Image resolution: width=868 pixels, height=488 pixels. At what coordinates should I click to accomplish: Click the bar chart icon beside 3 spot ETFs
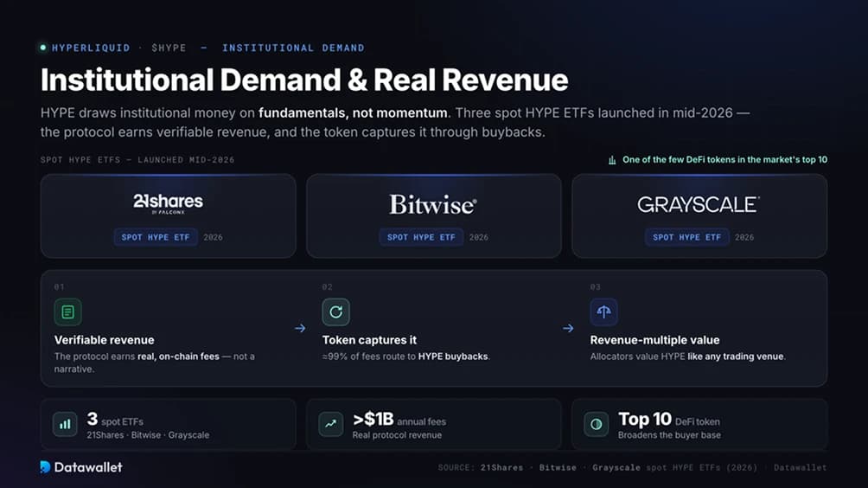pyautogui.click(x=65, y=424)
